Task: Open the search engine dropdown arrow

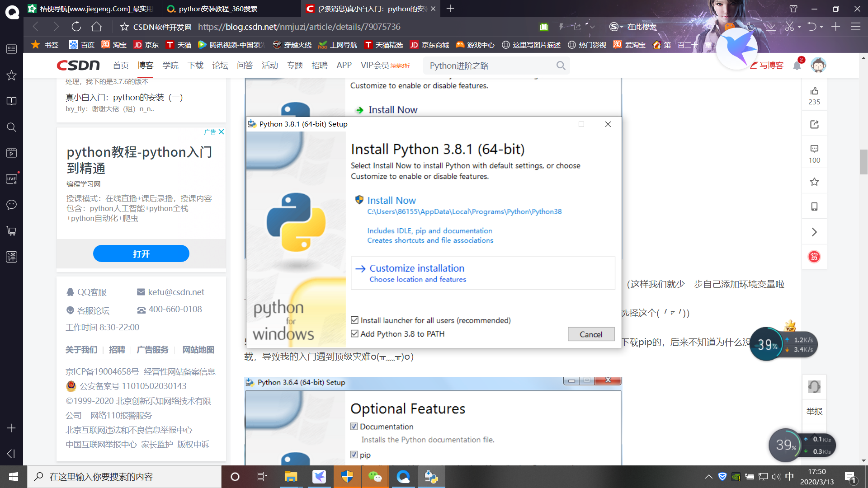Action: (622, 27)
